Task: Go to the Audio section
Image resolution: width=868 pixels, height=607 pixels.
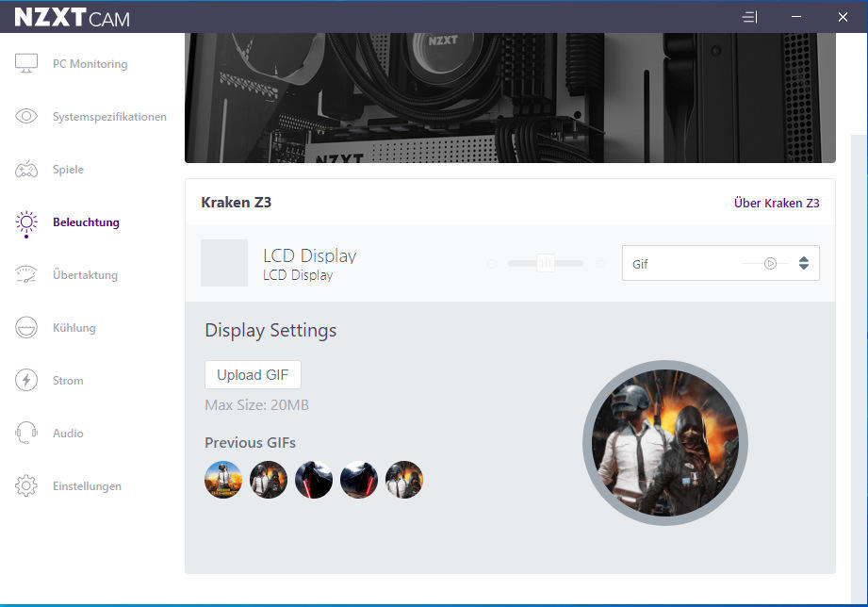Action: [68, 433]
